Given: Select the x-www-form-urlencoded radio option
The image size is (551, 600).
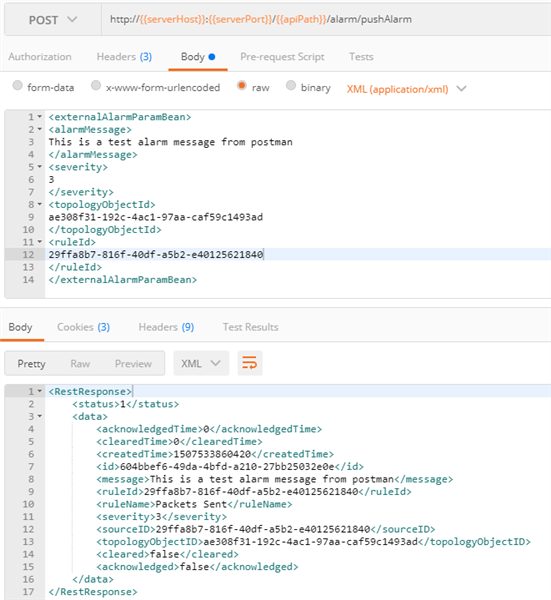Looking at the screenshot, I should pyautogui.click(x=96, y=85).
